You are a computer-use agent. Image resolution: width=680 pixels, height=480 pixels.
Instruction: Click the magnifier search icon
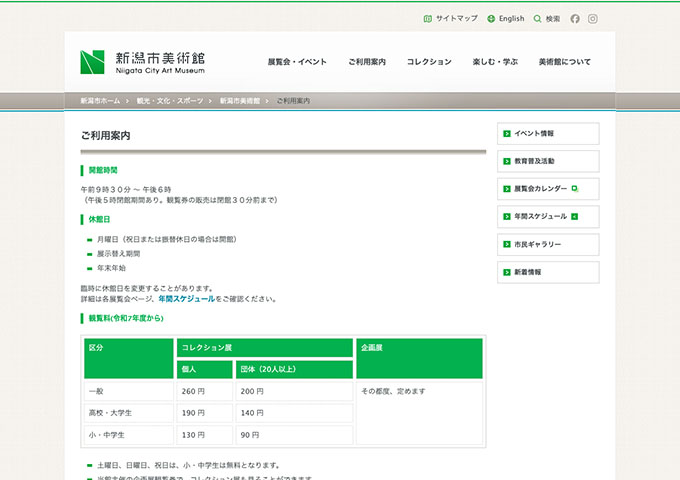pos(537,19)
